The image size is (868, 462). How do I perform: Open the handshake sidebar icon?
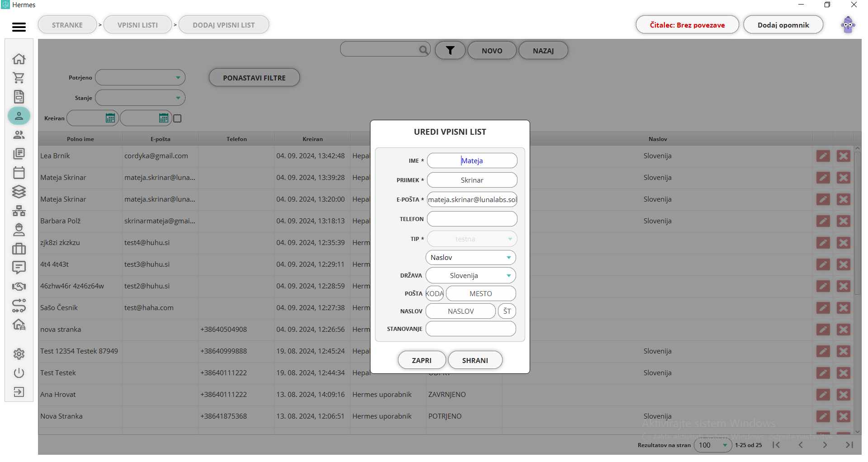[19, 287]
